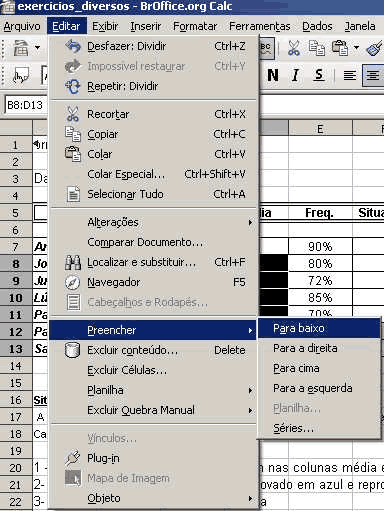Click the toolbar Cut scissors icon

[293, 48]
